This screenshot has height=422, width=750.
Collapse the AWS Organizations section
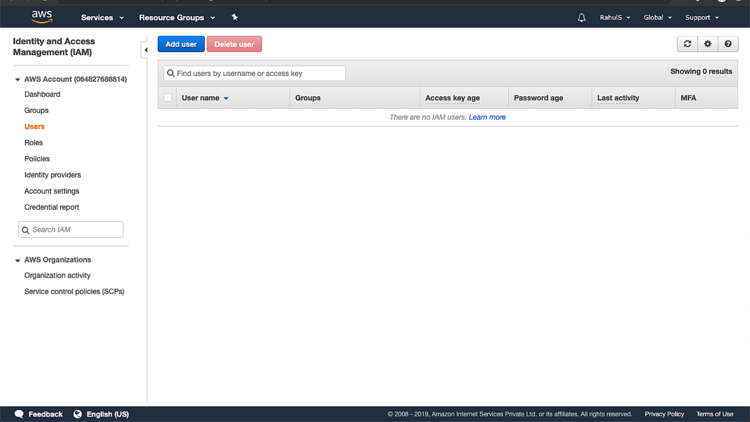(18, 260)
